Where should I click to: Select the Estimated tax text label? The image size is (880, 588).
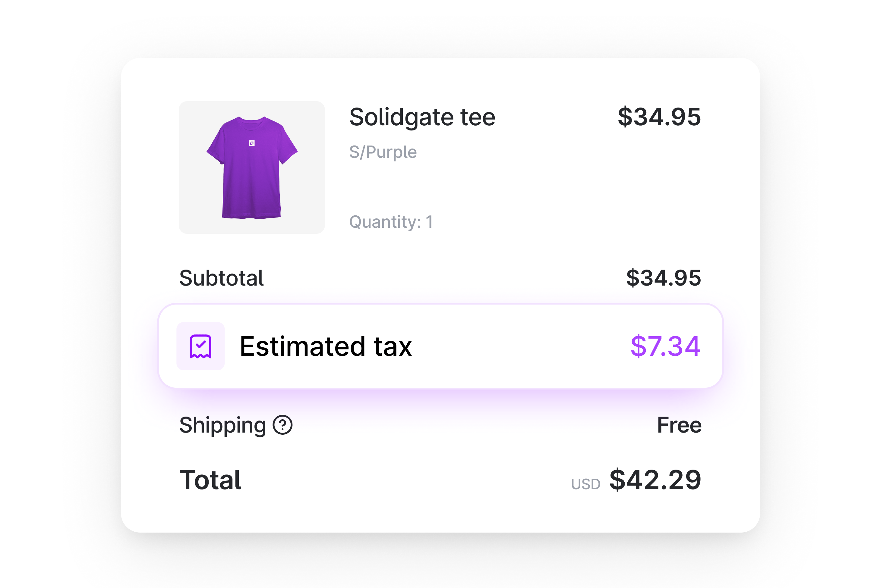(326, 347)
